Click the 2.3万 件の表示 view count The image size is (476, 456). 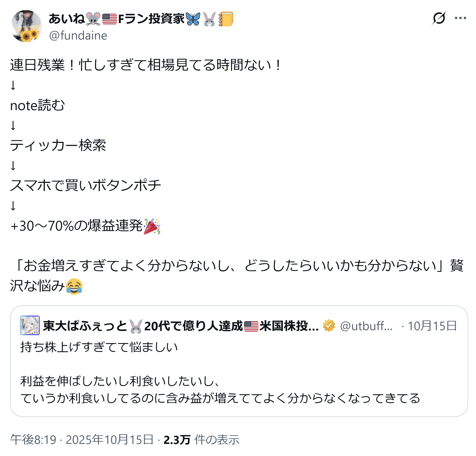(201, 440)
